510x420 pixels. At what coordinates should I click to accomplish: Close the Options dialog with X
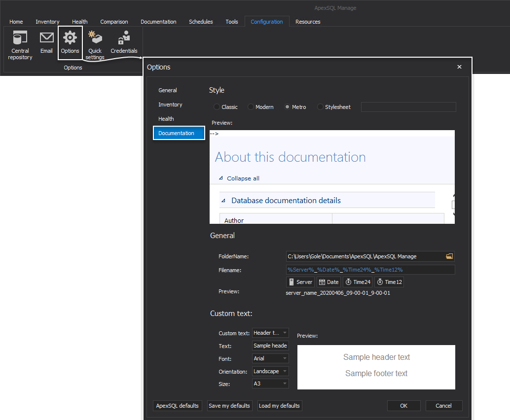point(459,67)
